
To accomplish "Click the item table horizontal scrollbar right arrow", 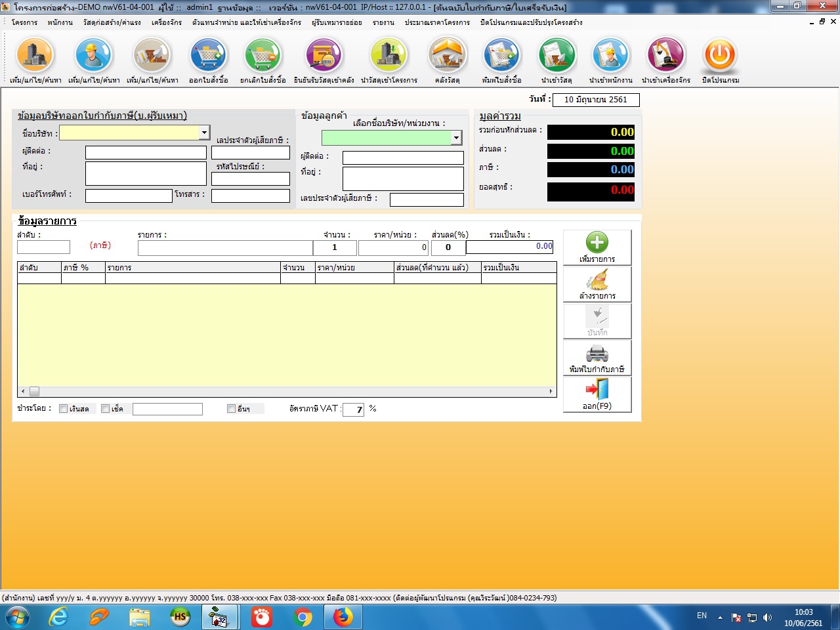I will coord(551,392).
